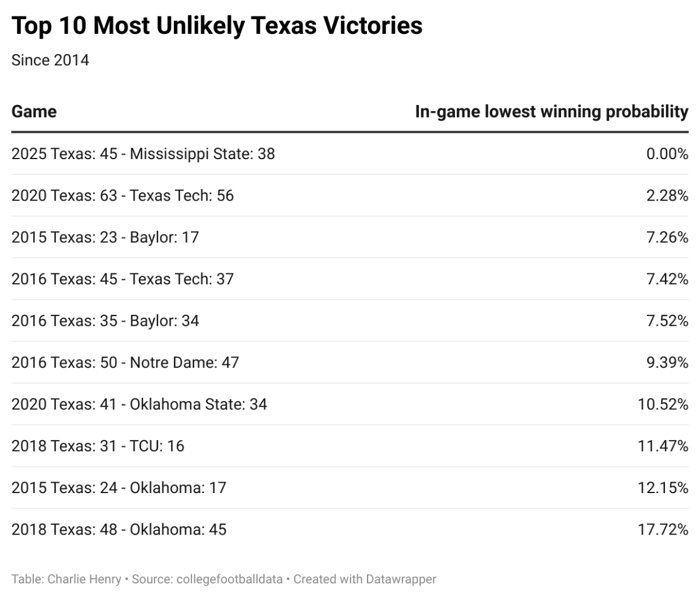Open the collegefootballdata source link
The image size is (700, 598).
(229, 579)
